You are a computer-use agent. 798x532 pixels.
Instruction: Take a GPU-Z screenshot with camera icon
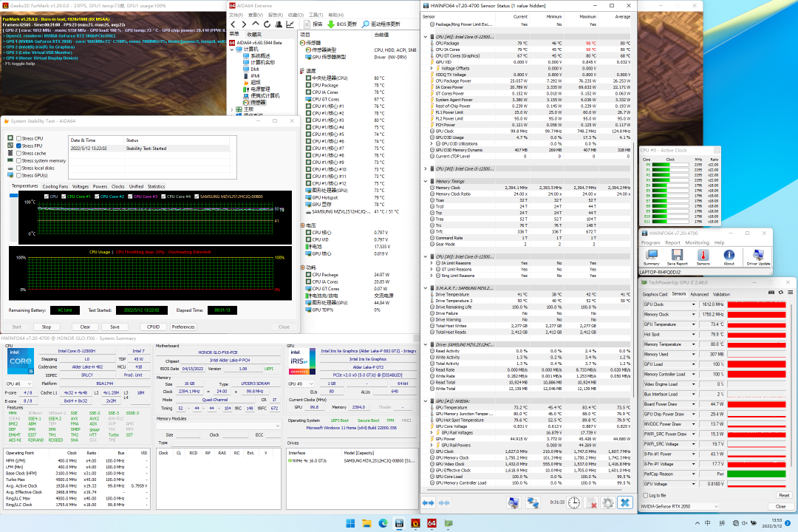tap(771, 293)
